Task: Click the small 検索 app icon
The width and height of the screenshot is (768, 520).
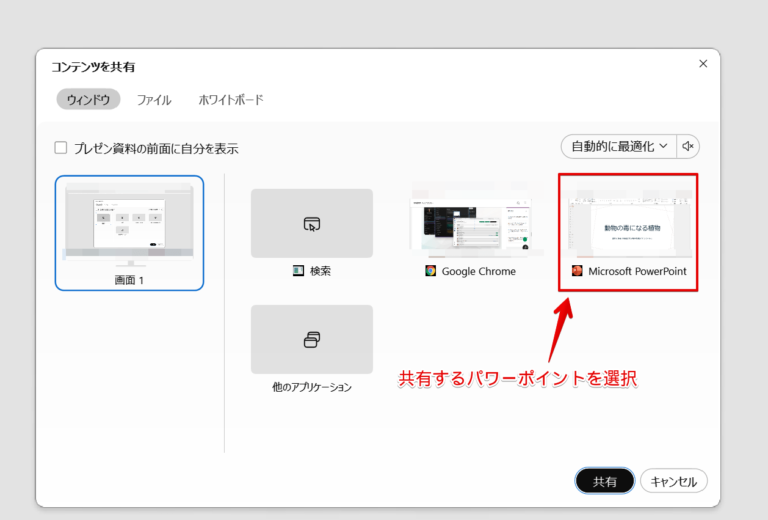Action: click(x=298, y=271)
